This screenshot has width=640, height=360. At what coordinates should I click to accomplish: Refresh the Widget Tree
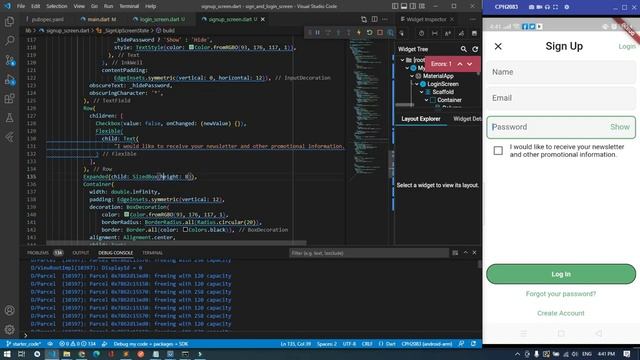pos(475,49)
